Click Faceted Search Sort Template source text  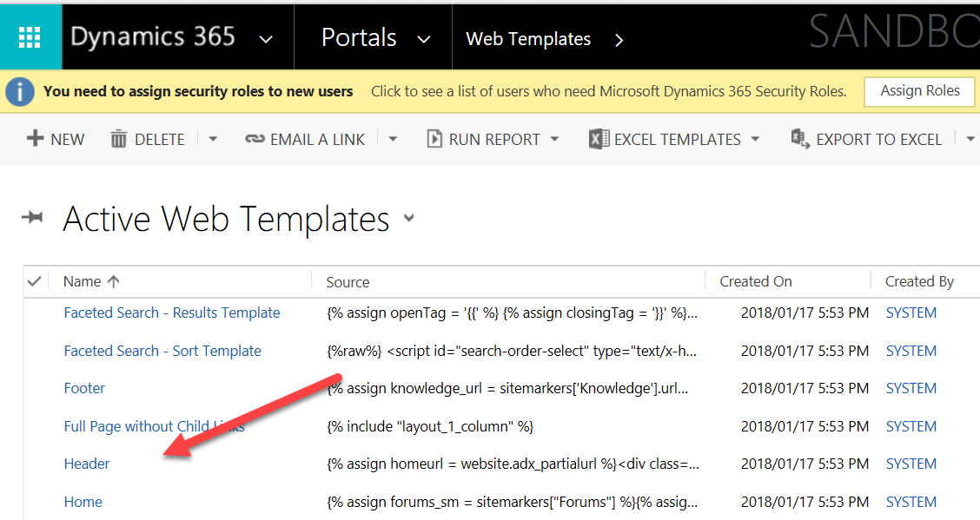point(512,351)
